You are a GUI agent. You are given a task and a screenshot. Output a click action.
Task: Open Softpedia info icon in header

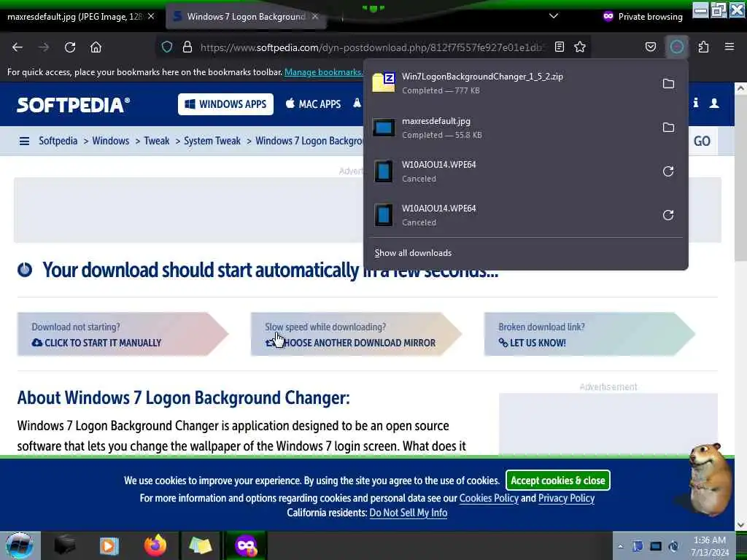click(x=696, y=103)
